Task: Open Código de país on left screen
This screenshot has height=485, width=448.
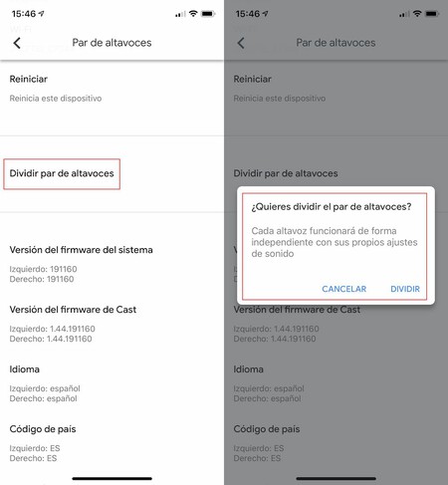Action: point(43,429)
